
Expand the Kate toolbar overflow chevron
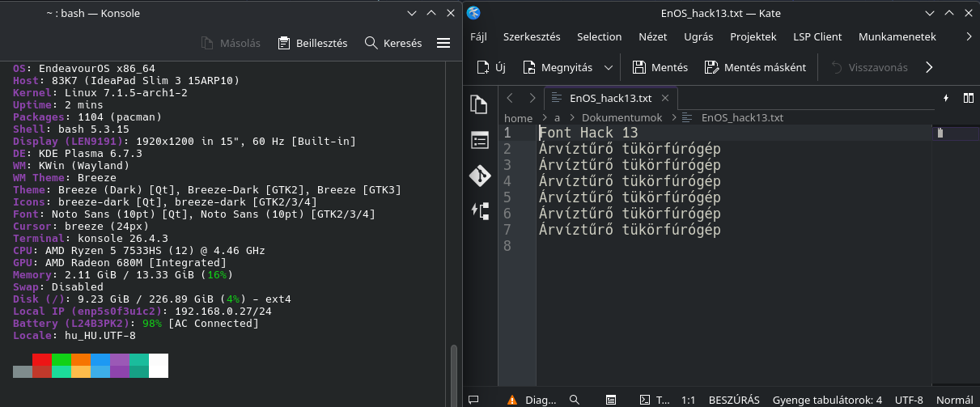[x=929, y=67]
